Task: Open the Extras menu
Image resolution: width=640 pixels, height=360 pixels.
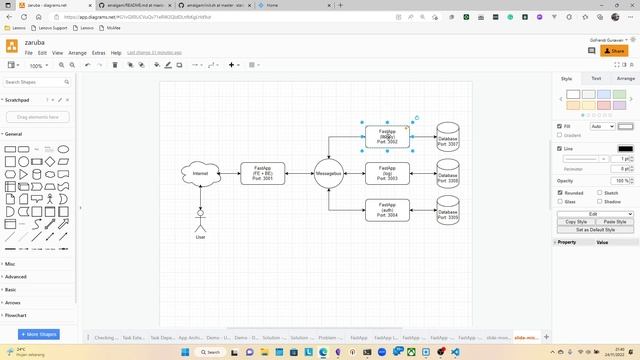Action: click(x=98, y=53)
